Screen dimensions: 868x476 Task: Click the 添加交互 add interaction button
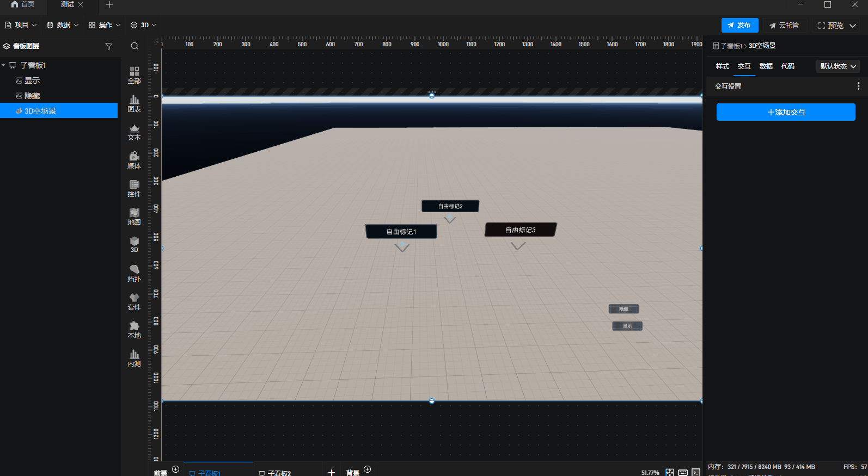(785, 112)
